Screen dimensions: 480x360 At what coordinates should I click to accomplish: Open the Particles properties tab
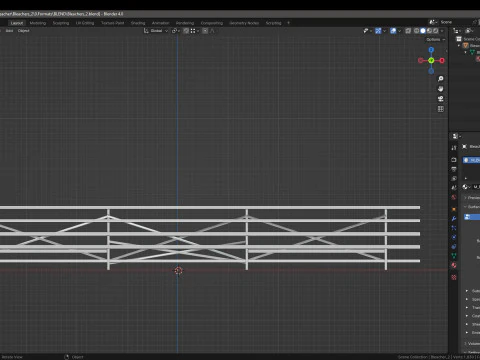click(x=454, y=228)
